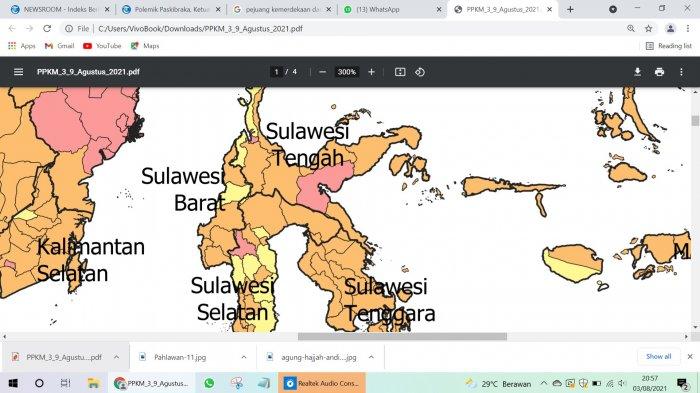Expand options for Pahlawan-11.jpg download
This screenshot has width=700, height=393.
[244, 357]
